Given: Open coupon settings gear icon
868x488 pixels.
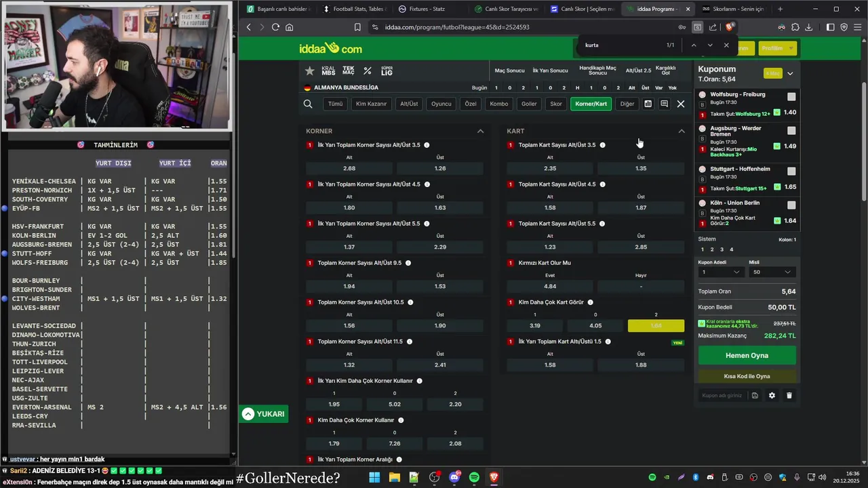Looking at the screenshot, I should click(772, 395).
